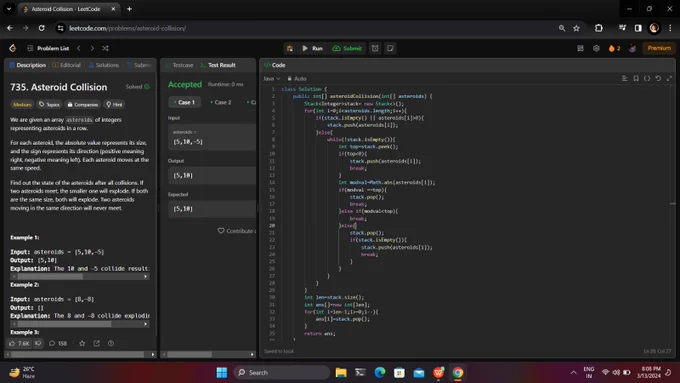Open a new browser tab
680x383 pixels.
click(x=129, y=9)
